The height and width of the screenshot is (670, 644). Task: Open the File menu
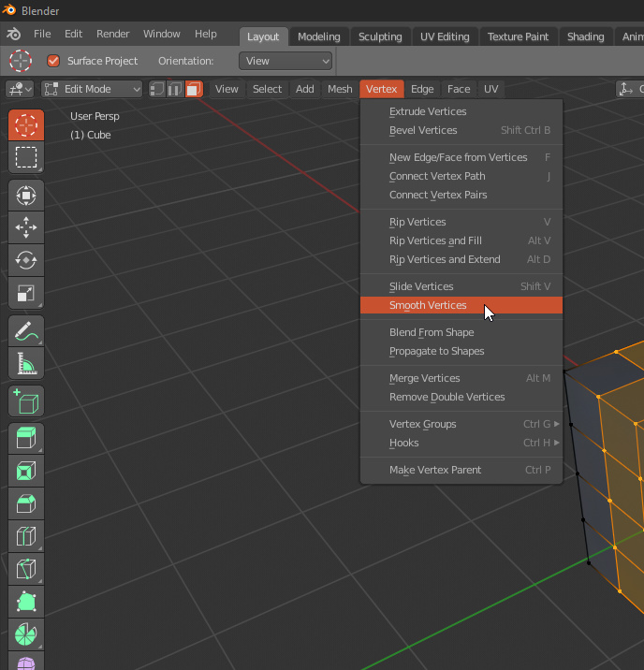pos(42,34)
